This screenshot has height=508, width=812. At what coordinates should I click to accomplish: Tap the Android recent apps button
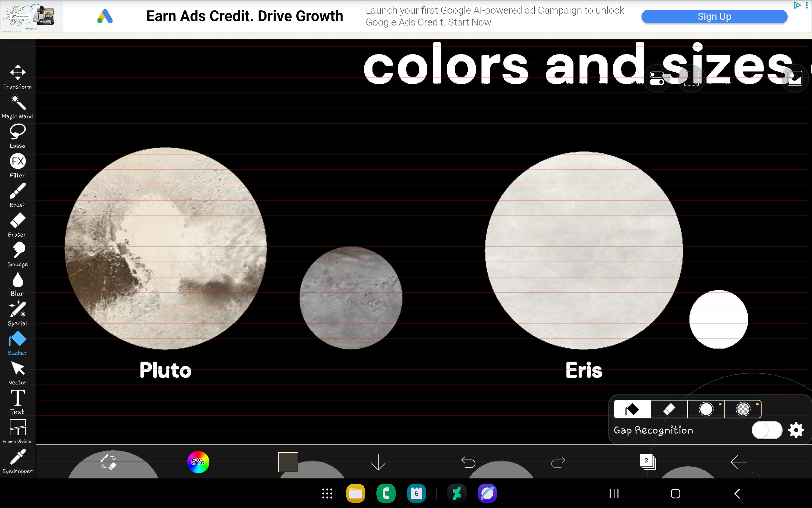pyautogui.click(x=614, y=494)
